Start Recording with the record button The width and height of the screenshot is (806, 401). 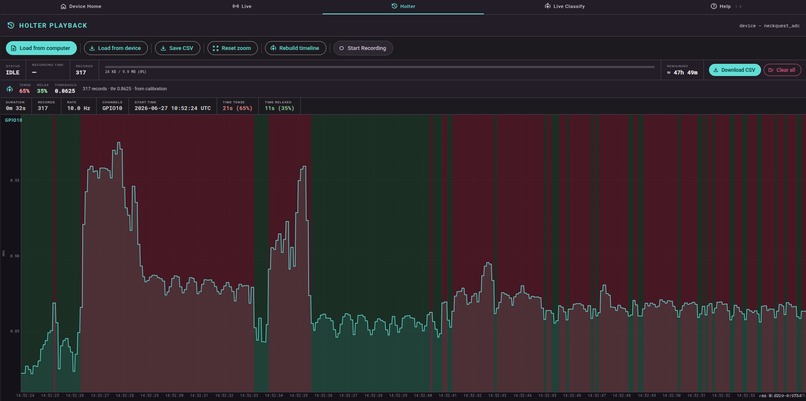(363, 48)
